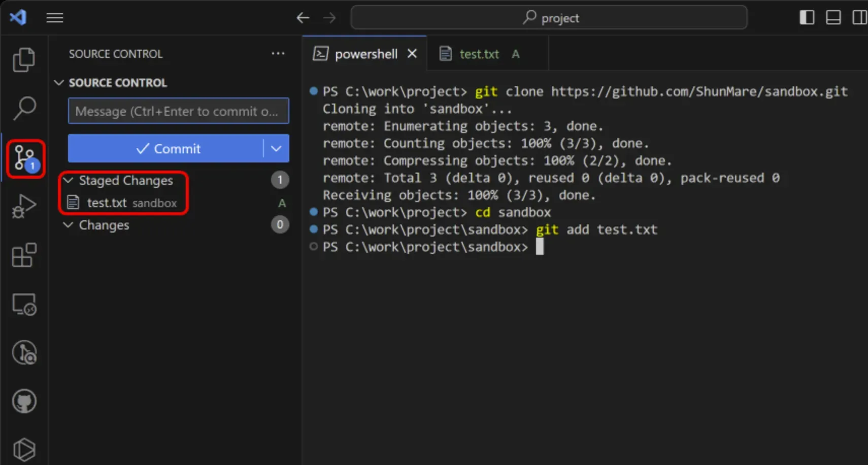Click the 'Cloning into 'sandbox'...' line
The image size is (868, 465).
click(417, 109)
